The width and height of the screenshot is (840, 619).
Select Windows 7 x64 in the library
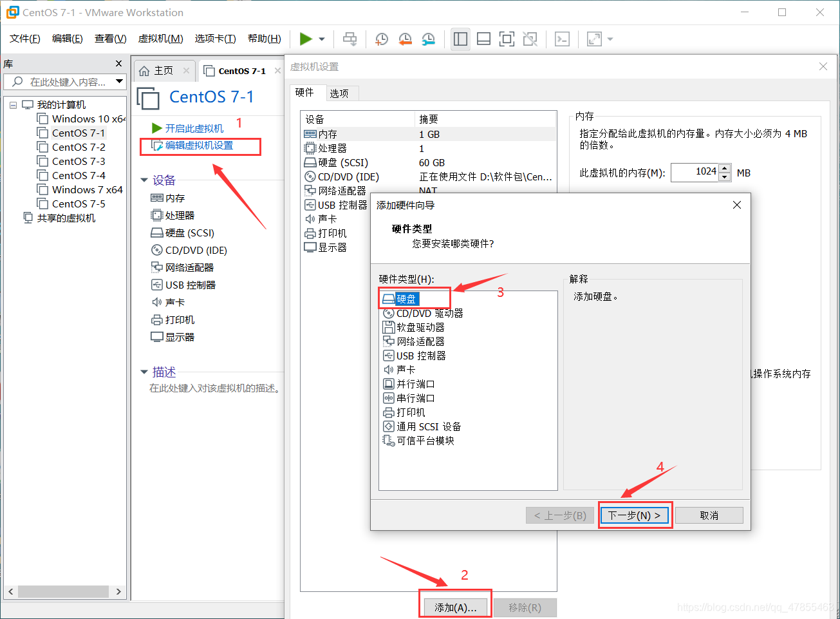80,189
